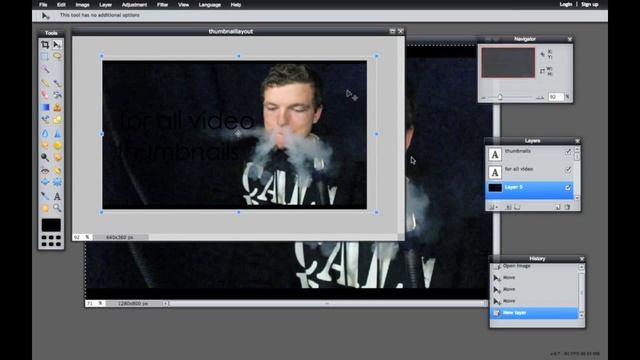This screenshot has width=640, height=360.
Task: Open the File menu
Action: (43, 5)
